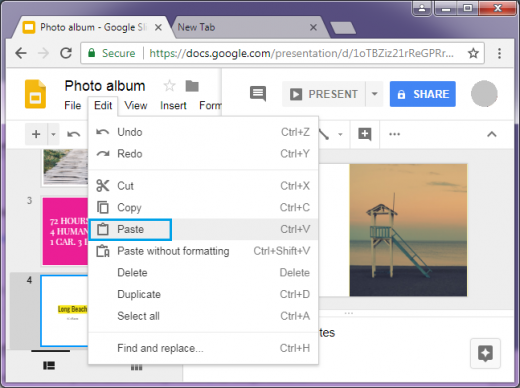The height and width of the screenshot is (388, 520).
Task: Close the Photo album tab
Action: point(159,27)
